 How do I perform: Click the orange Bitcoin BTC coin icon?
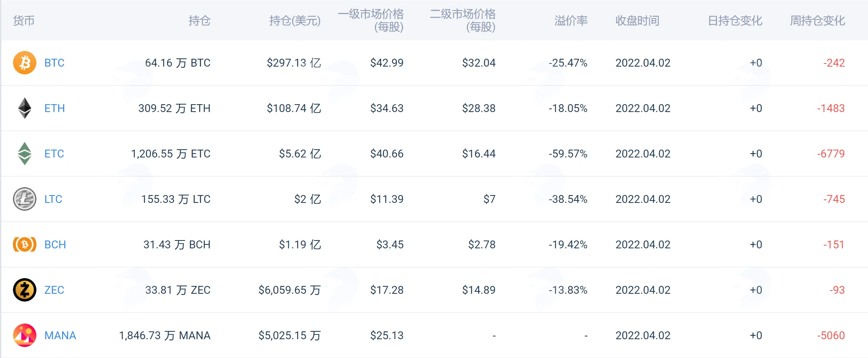[25, 63]
